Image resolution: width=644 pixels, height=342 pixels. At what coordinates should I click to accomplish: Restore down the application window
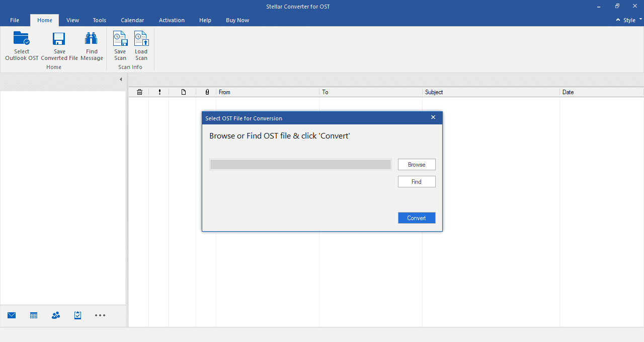(x=617, y=6)
